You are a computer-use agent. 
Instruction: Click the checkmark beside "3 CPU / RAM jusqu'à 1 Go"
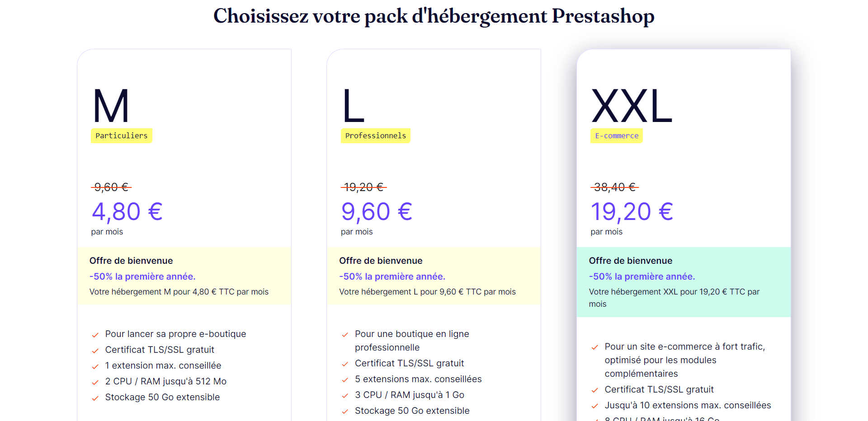345,396
